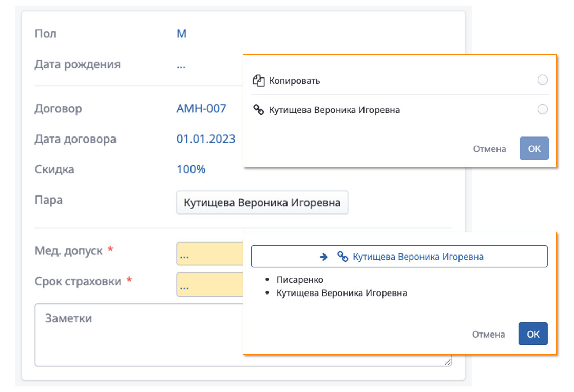
Task: Click the Срок страховки yellow input field
Action: (210, 284)
